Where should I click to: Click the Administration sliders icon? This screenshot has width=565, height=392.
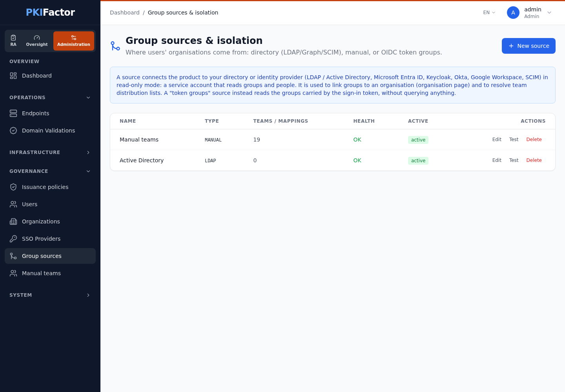point(74,38)
